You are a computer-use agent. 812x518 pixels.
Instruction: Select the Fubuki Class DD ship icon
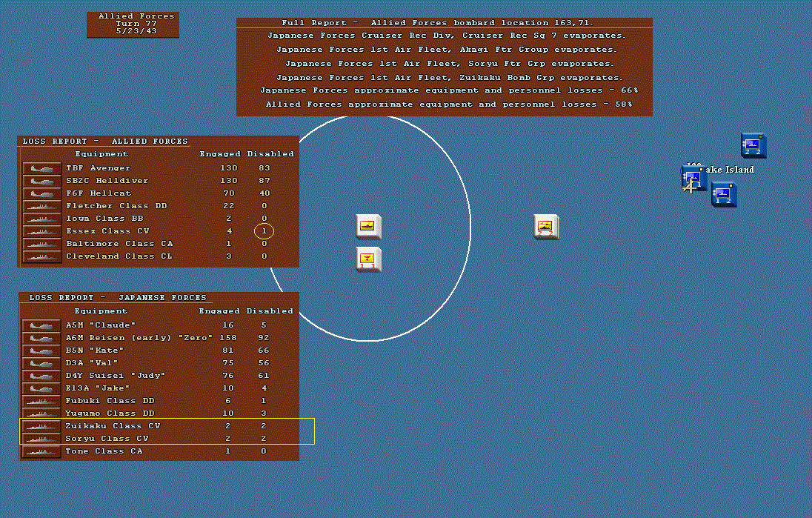[x=41, y=401]
